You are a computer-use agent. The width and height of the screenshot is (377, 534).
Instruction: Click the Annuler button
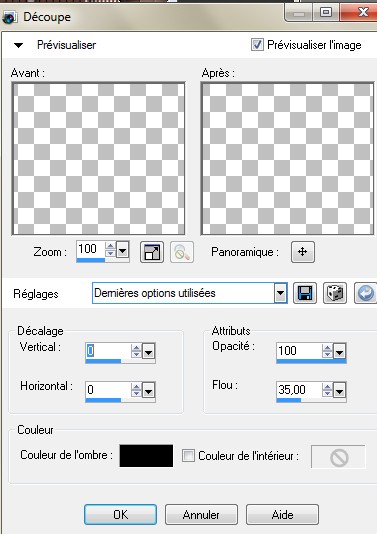point(201,515)
